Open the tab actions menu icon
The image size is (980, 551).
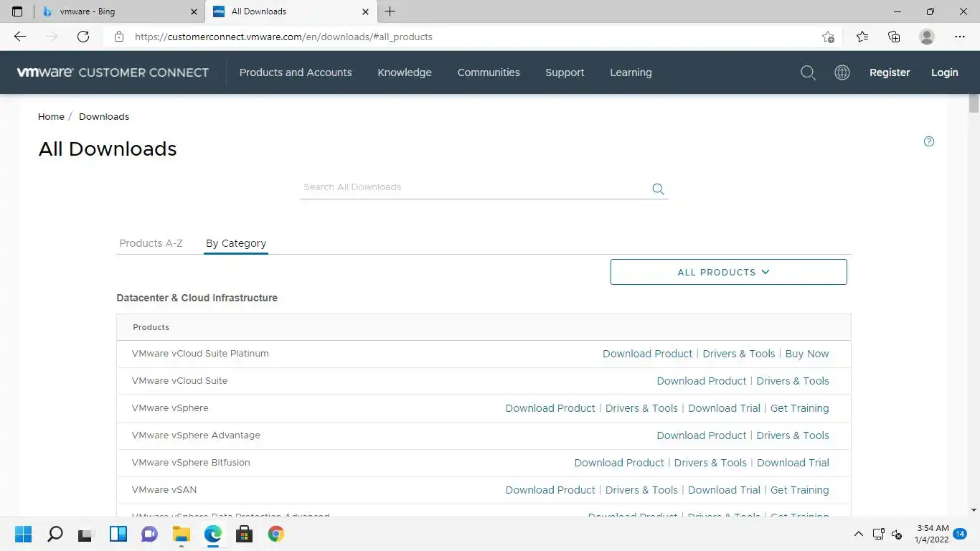[x=17, y=11]
